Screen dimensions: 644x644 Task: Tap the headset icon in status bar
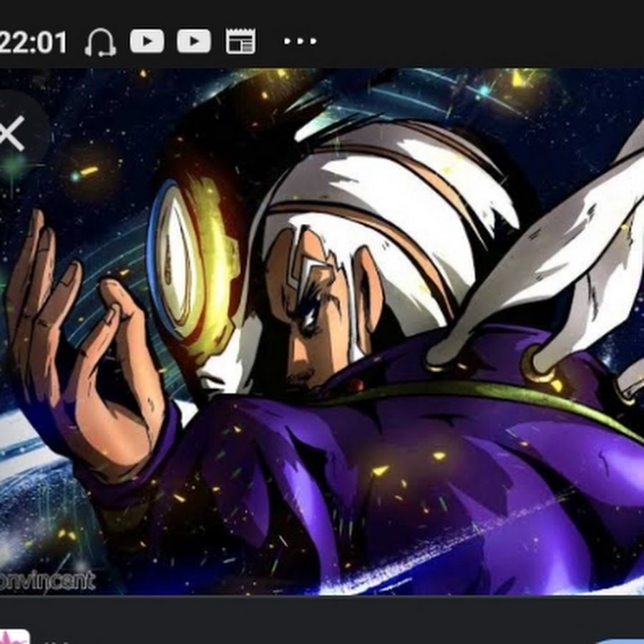(x=100, y=42)
